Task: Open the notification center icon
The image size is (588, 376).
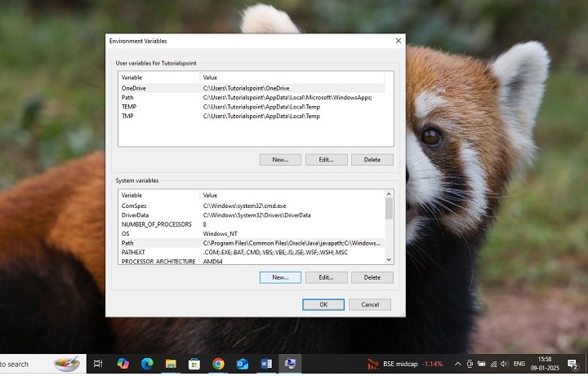Action: point(572,364)
